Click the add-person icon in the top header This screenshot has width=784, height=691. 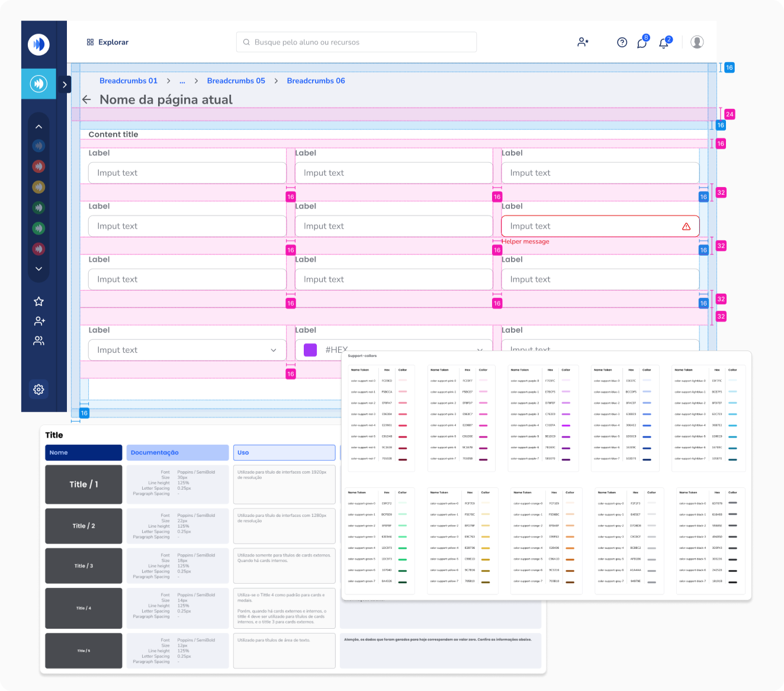point(583,42)
